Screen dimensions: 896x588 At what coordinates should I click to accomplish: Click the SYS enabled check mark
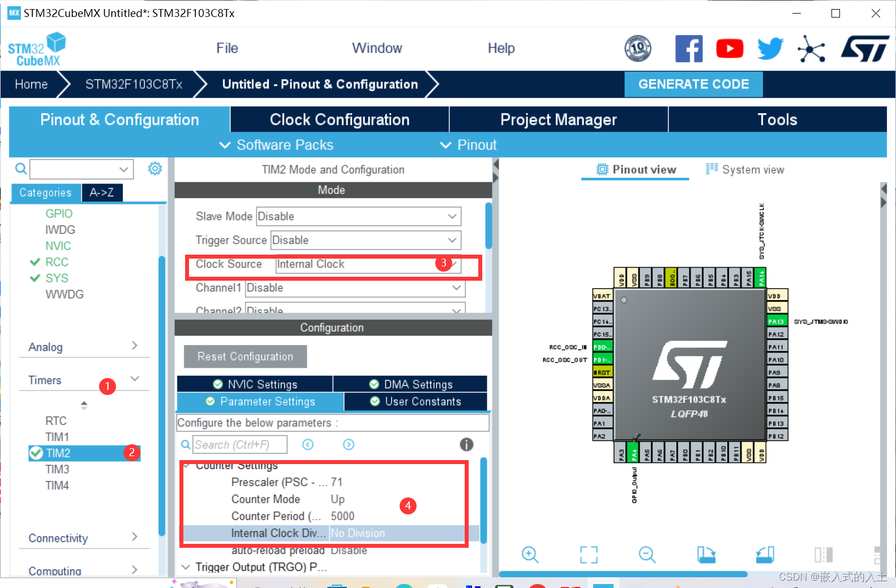point(35,278)
